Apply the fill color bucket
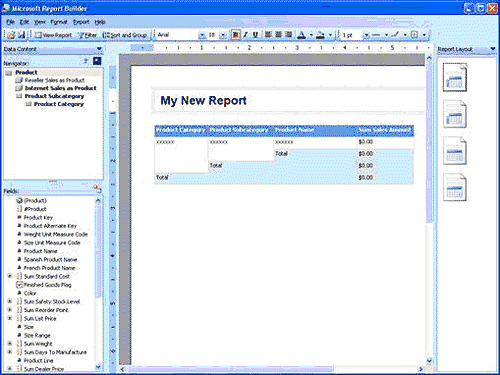The height and width of the screenshot is (375, 500). click(x=320, y=35)
